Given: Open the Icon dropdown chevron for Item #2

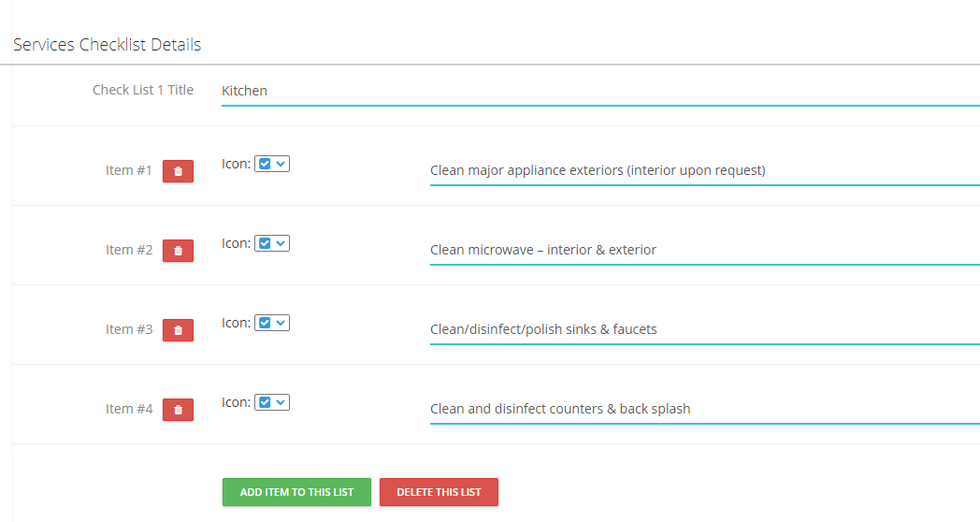Looking at the screenshot, I should pos(281,243).
